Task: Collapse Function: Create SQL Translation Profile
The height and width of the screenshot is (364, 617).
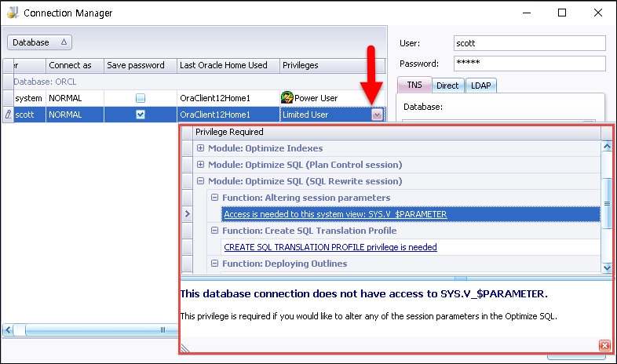Action: (214, 231)
